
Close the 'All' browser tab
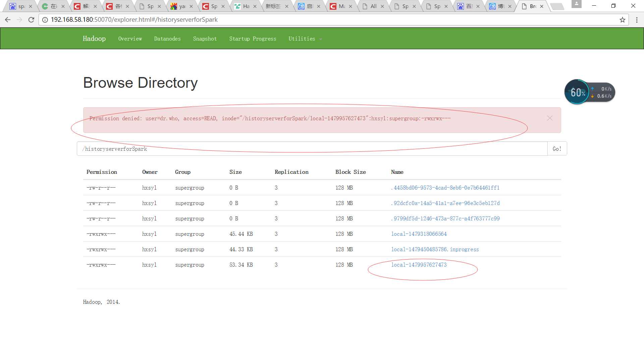tap(382, 6)
